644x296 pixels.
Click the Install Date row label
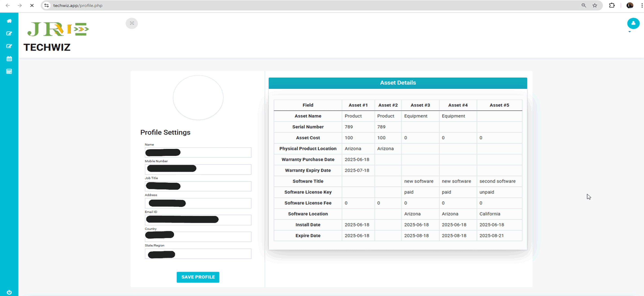pyautogui.click(x=308, y=225)
